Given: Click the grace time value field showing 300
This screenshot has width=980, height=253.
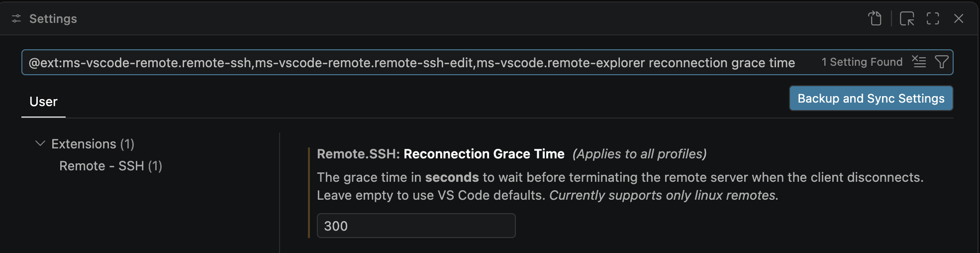Looking at the screenshot, I should [416, 226].
